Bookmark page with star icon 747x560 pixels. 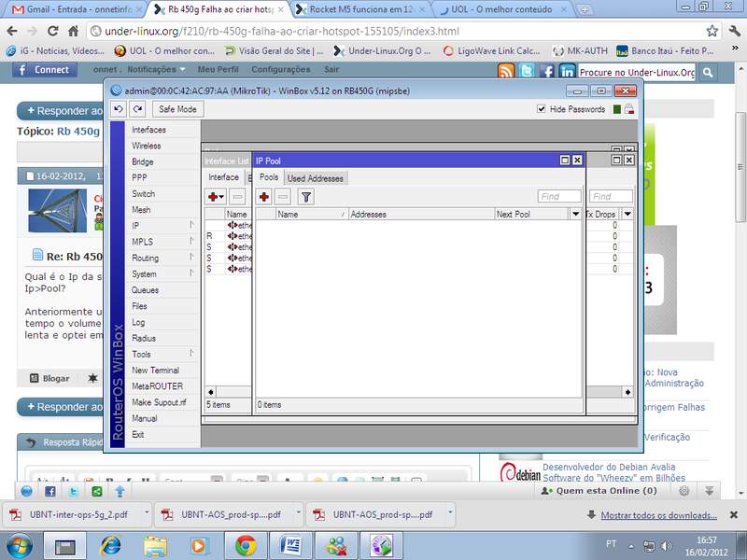[x=712, y=32]
